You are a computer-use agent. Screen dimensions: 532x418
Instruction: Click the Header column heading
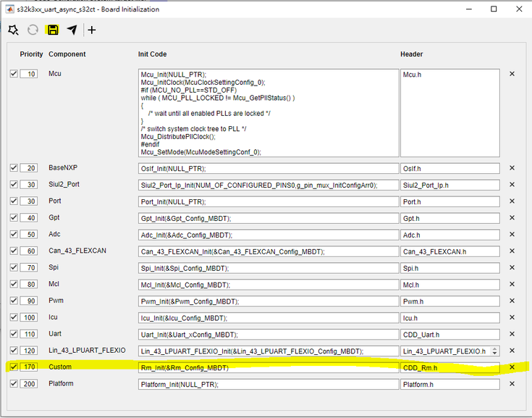point(412,54)
